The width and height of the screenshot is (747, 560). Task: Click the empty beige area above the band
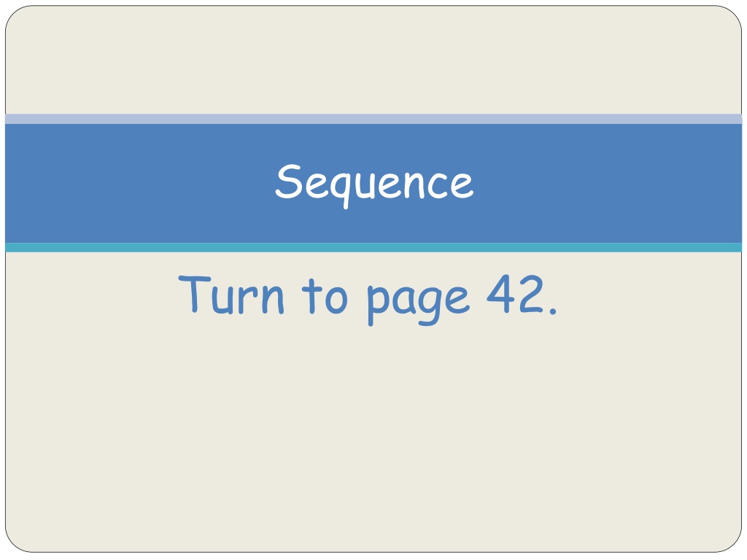coord(373,60)
